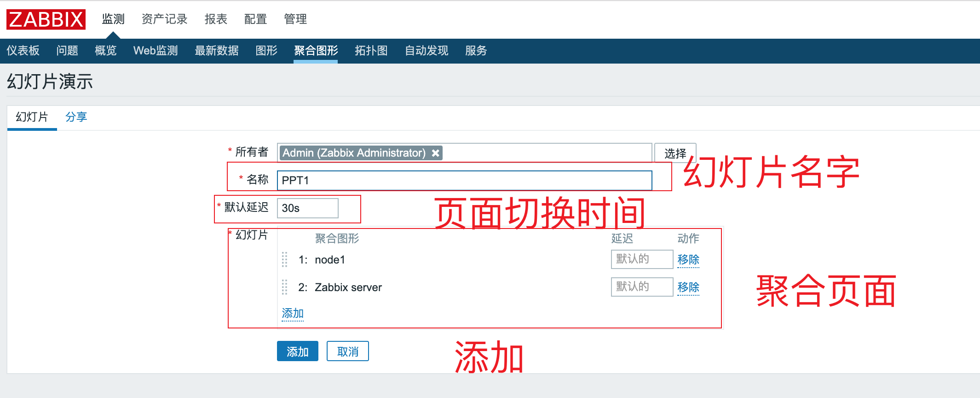Click drag handle beside Zabbix server row
The height and width of the screenshot is (398, 980).
[x=284, y=287]
